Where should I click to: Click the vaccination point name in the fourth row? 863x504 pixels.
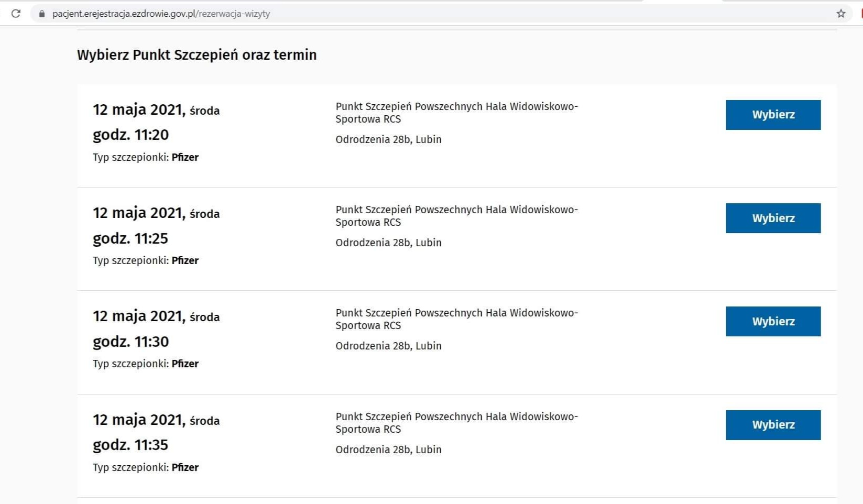click(x=456, y=423)
